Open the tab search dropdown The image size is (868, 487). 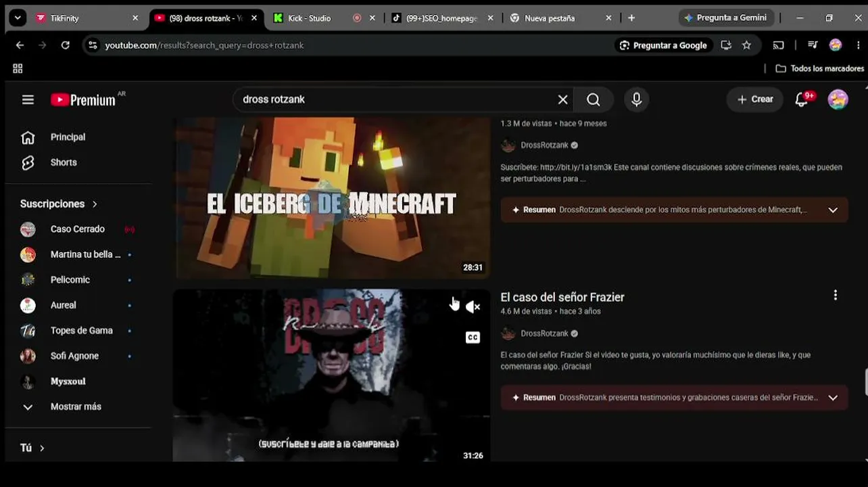(x=18, y=18)
